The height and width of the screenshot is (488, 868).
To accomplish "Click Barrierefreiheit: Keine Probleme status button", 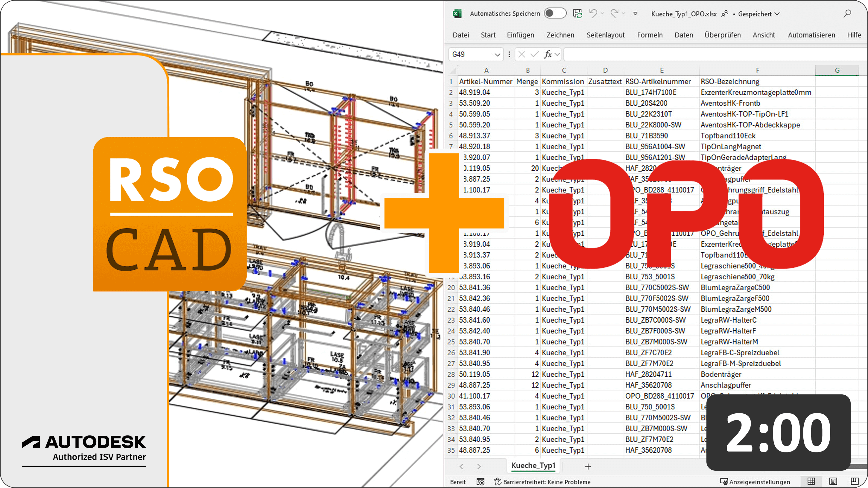I will click(x=542, y=482).
